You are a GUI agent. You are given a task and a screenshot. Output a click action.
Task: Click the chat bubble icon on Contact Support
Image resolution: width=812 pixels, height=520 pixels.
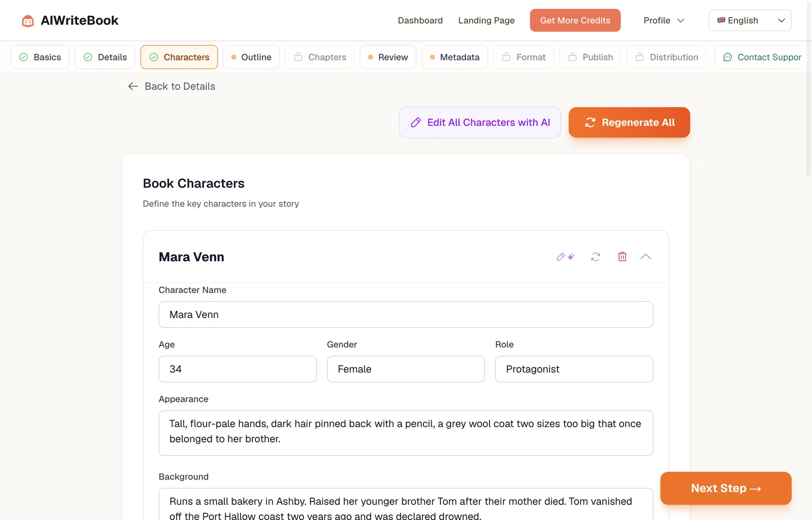coord(727,57)
